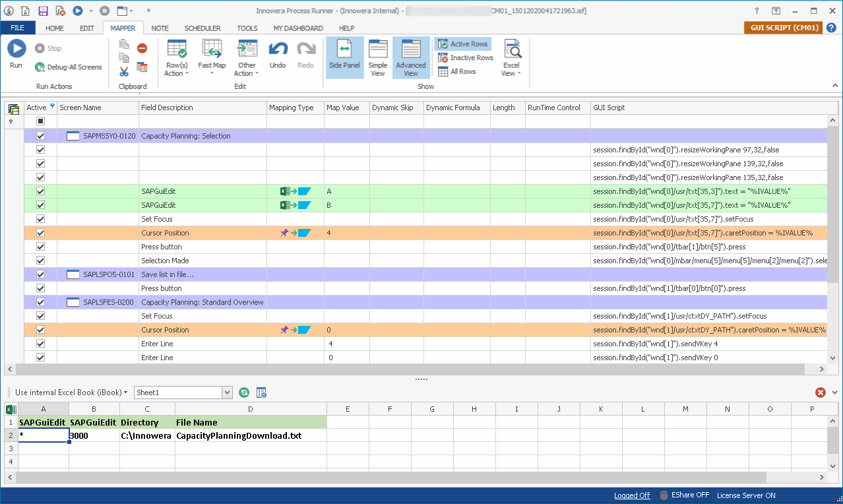Uncheck Active box for Capacity Planning: Selection
843x504 pixels.
tap(40, 136)
